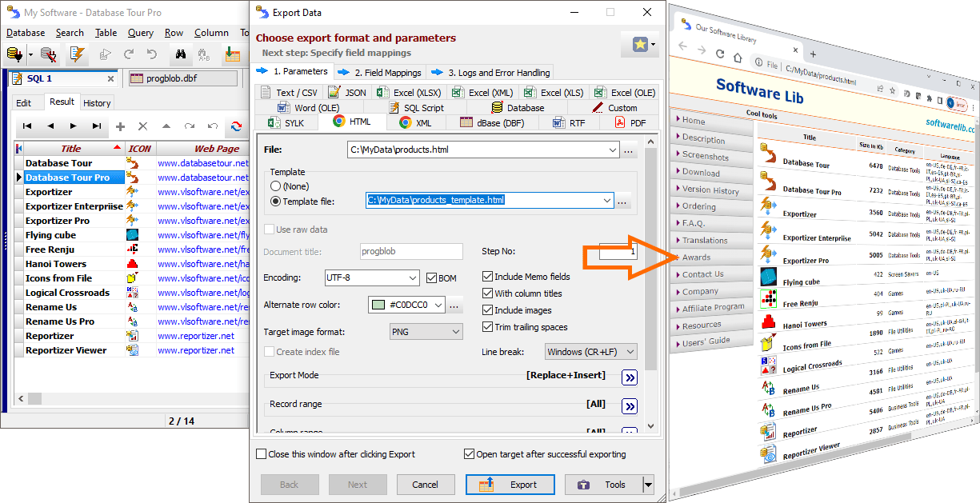
Task: Add new record with plus icon
Action: (x=120, y=126)
